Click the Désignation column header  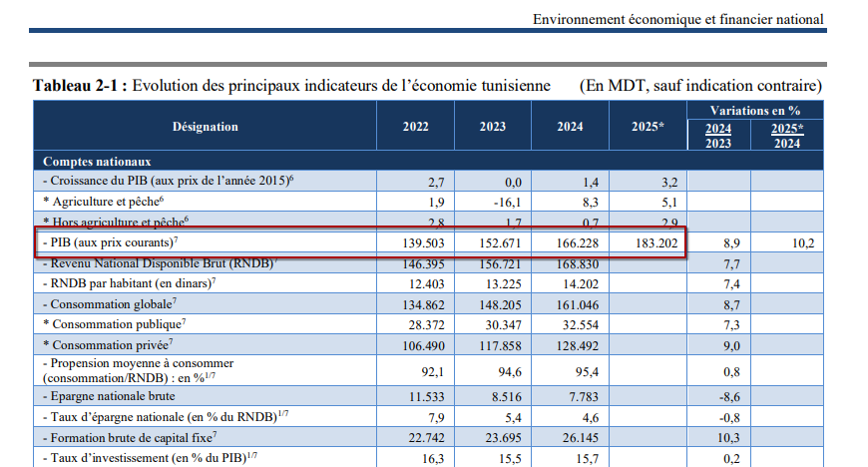coord(205,127)
